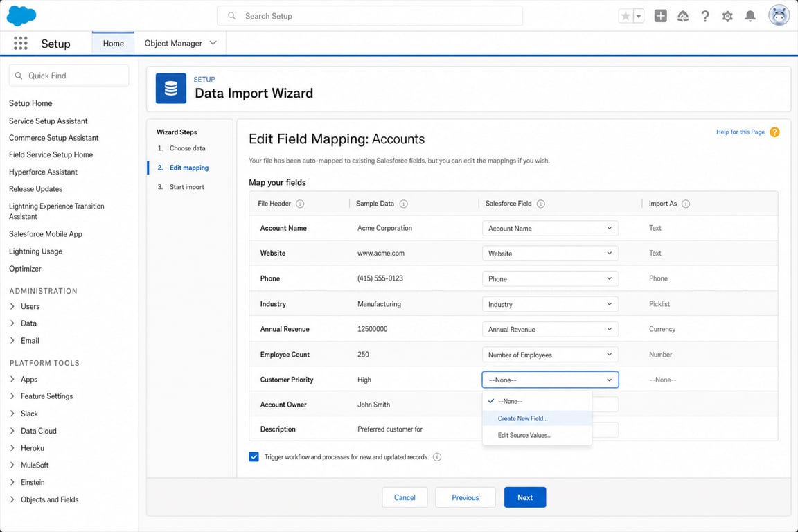Expand Objects and Fields node
Screen dimensions: 798x532
[12, 500]
